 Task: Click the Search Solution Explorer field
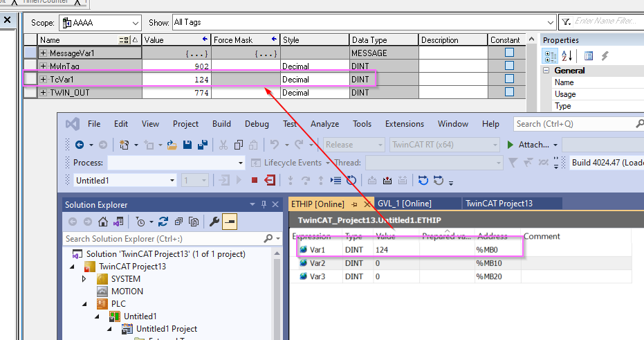(163, 238)
